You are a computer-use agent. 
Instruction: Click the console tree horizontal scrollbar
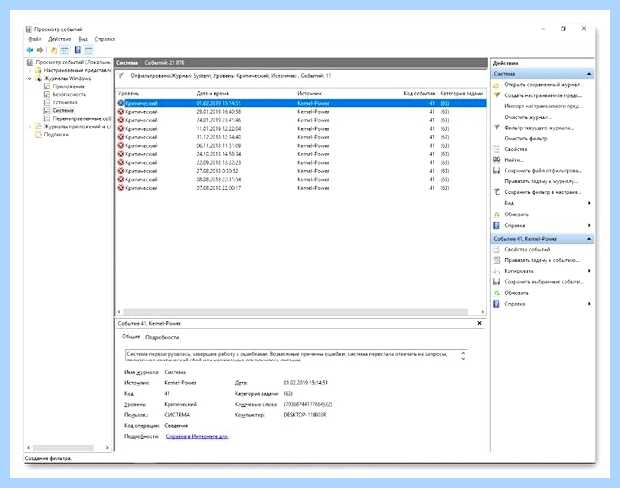click(63, 448)
